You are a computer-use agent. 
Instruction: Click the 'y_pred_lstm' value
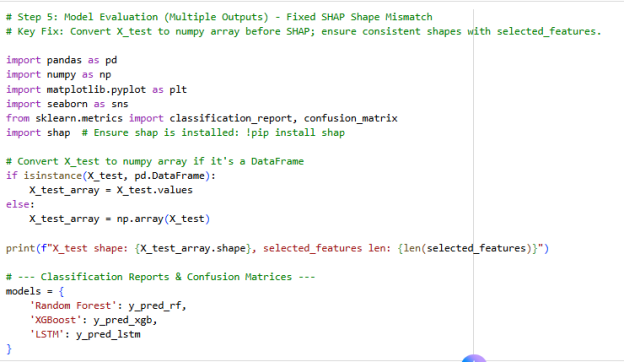click(108, 334)
